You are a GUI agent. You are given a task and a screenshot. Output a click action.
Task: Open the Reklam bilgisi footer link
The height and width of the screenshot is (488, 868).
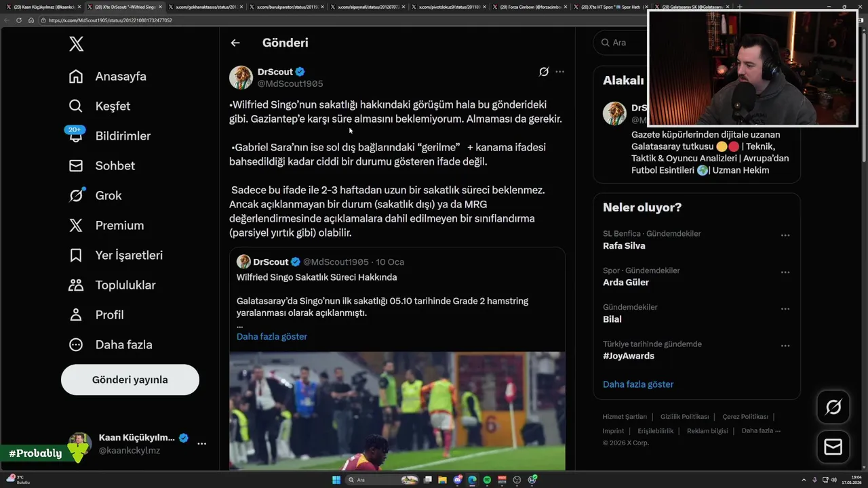[707, 431]
